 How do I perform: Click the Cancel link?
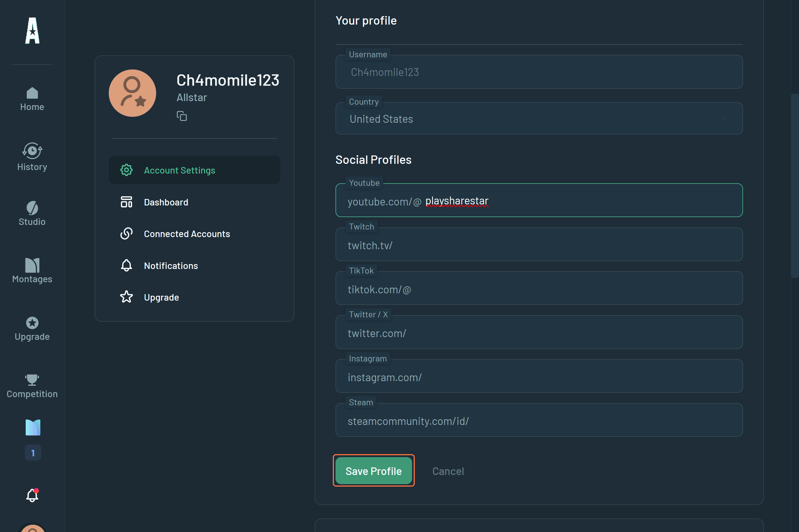(x=448, y=471)
